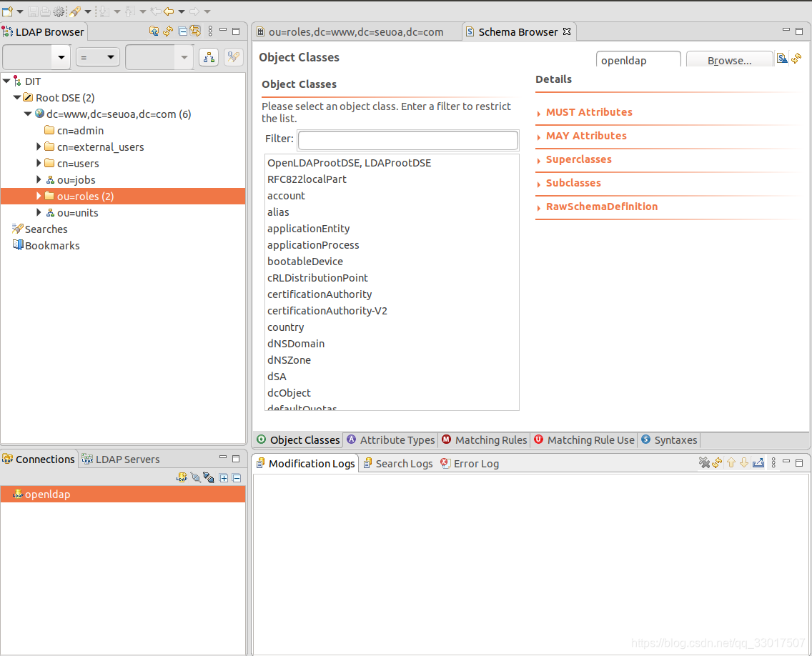Select the account object class

coord(286,196)
